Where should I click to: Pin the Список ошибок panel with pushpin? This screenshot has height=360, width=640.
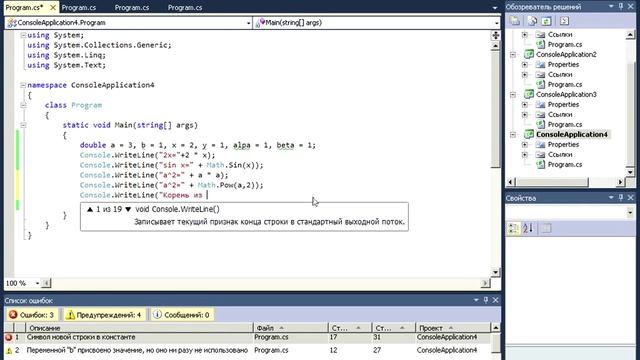click(486, 300)
